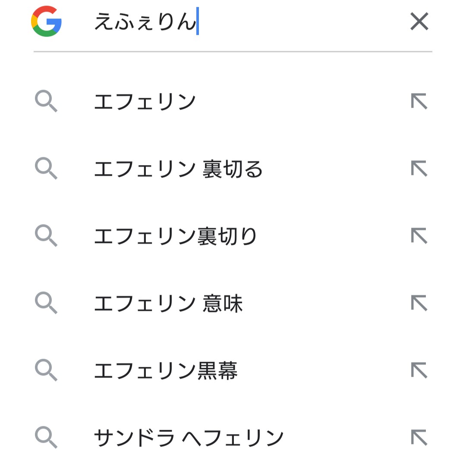The width and height of the screenshot is (466, 476).
Task: Click magnifier icon beside エフェリン黒幕
Action: click(x=46, y=371)
